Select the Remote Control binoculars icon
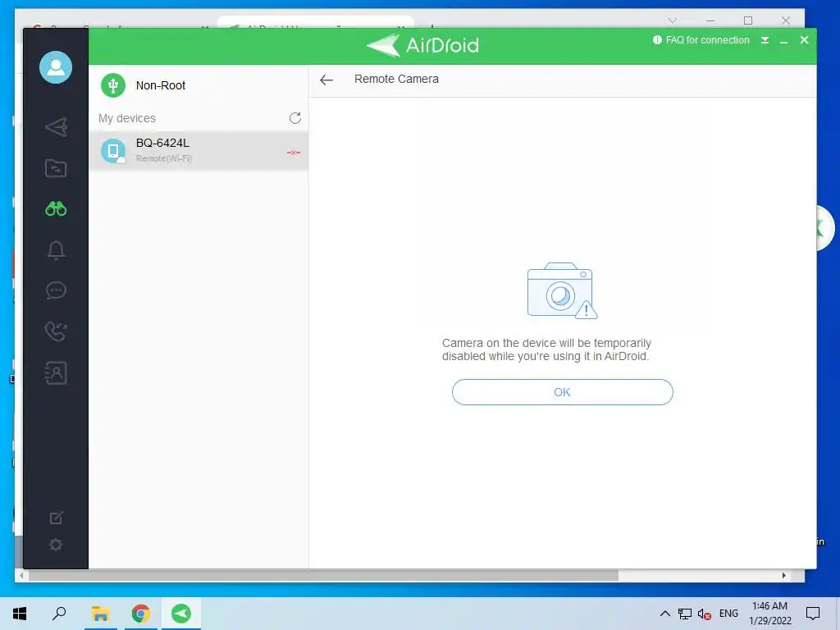 click(56, 209)
